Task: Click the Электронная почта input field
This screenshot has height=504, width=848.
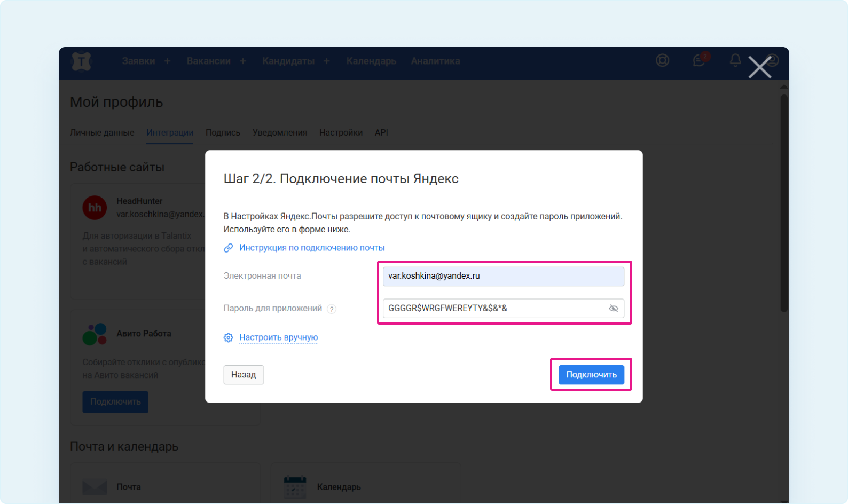Action: coord(503,276)
